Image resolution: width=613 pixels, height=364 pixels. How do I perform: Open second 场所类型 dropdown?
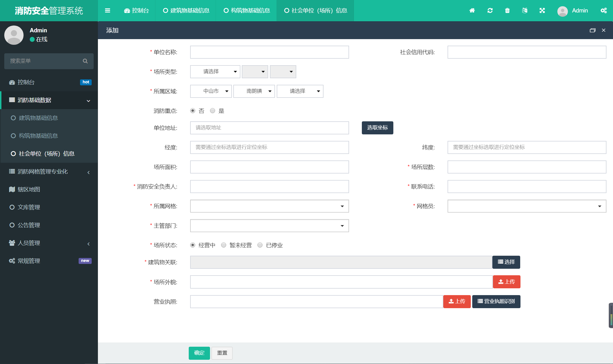255,72
